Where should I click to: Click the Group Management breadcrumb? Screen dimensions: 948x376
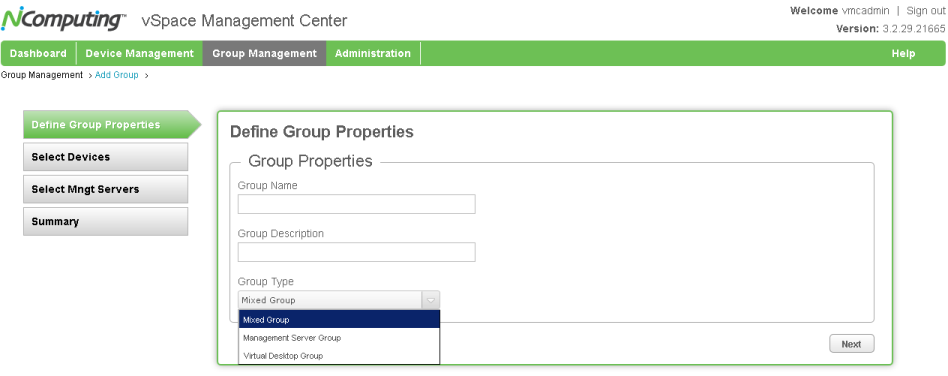(x=42, y=75)
